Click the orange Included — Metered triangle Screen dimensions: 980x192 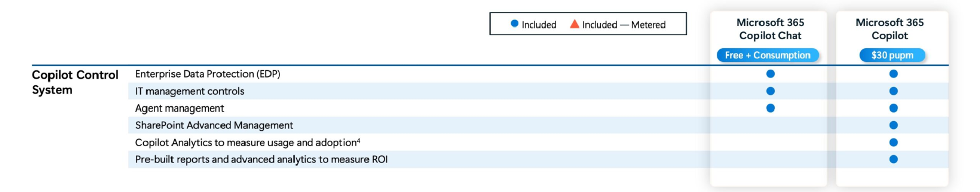pyautogui.click(x=574, y=23)
